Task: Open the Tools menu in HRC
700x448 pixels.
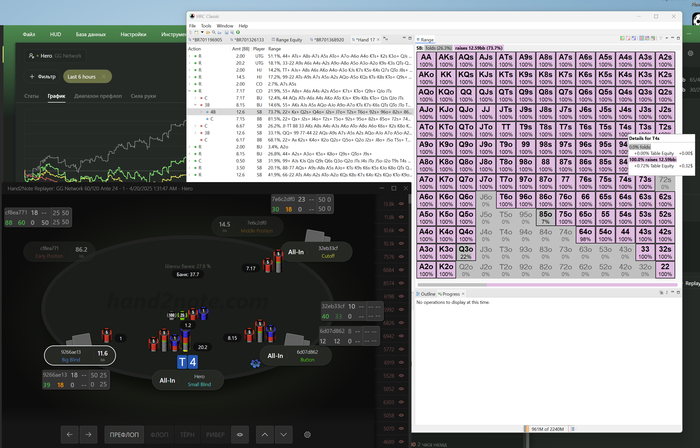Action: coord(206,26)
